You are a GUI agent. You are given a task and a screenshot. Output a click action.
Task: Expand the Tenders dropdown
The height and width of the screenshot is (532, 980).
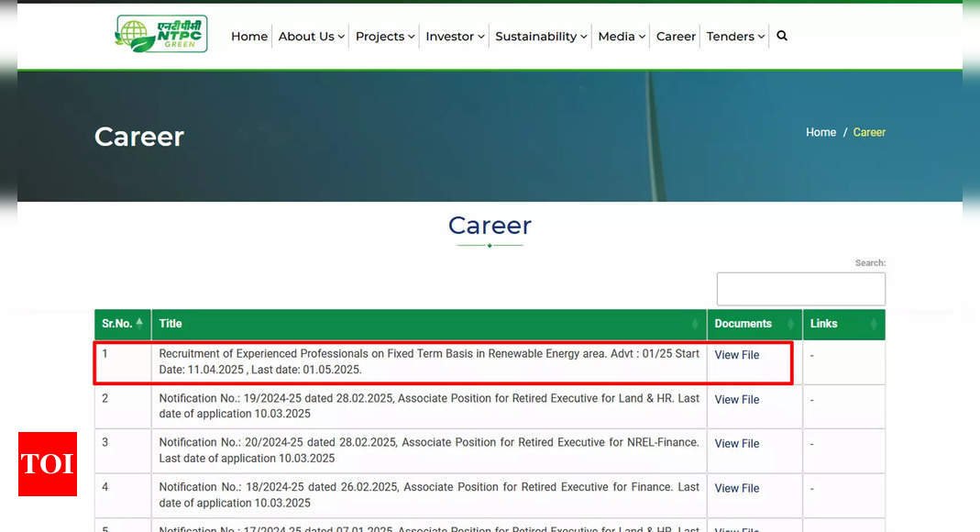click(735, 37)
